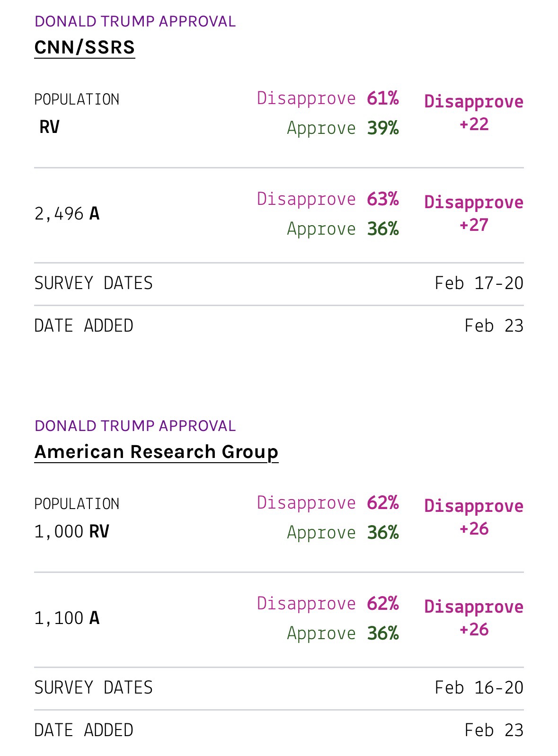Select the Disapprove +22 margin
Screen dimensions: 558x756
474,113
